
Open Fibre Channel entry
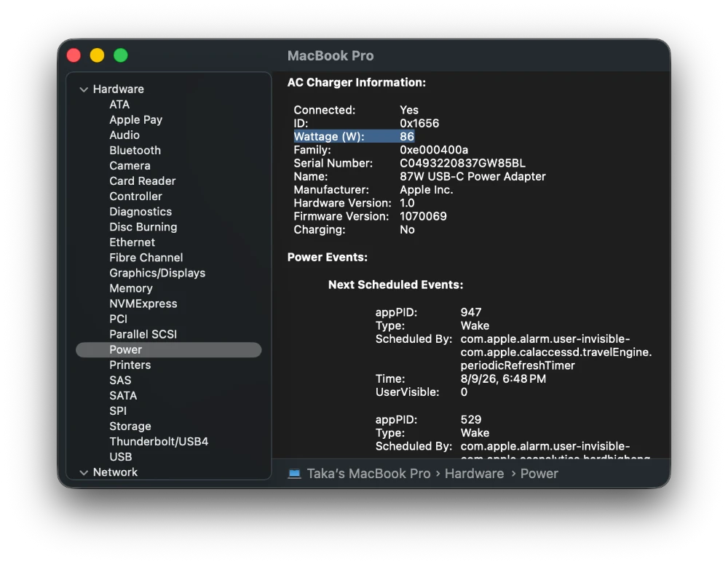tap(146, 258)
